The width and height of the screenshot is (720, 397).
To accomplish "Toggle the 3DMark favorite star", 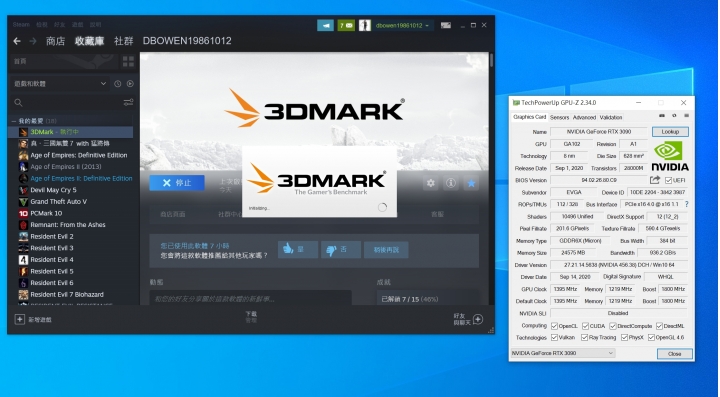I will coord(471,183).
